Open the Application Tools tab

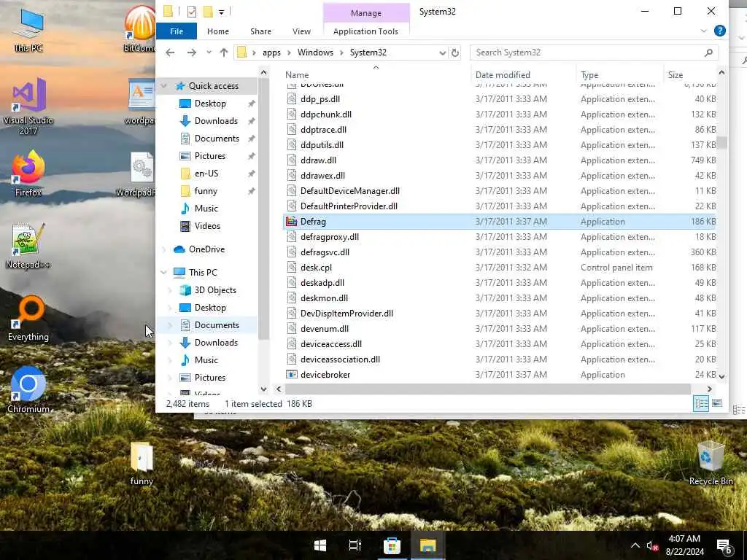(x=366, y=31)
